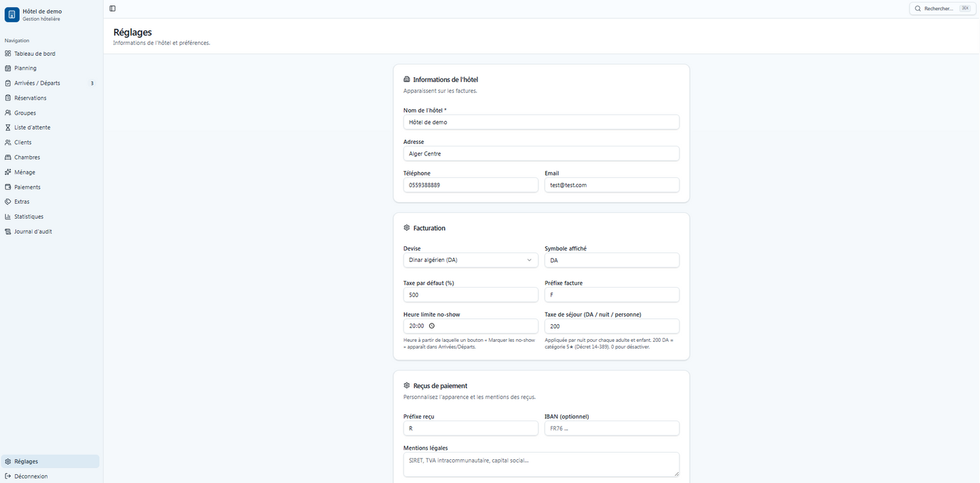Click the building icon beside Informations de l'hôtel
This screenshot has height=483, width=980.
tap(407, 79)
